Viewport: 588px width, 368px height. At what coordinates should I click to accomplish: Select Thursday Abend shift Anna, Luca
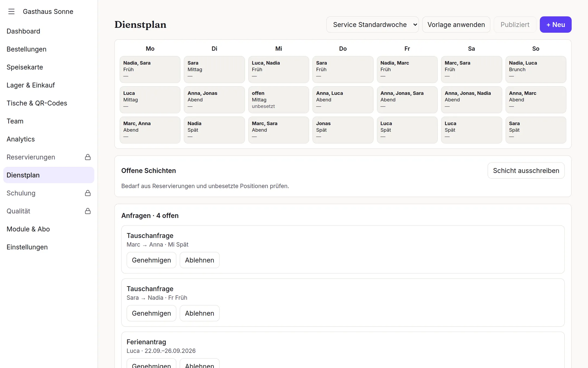(x=343, y=100)
